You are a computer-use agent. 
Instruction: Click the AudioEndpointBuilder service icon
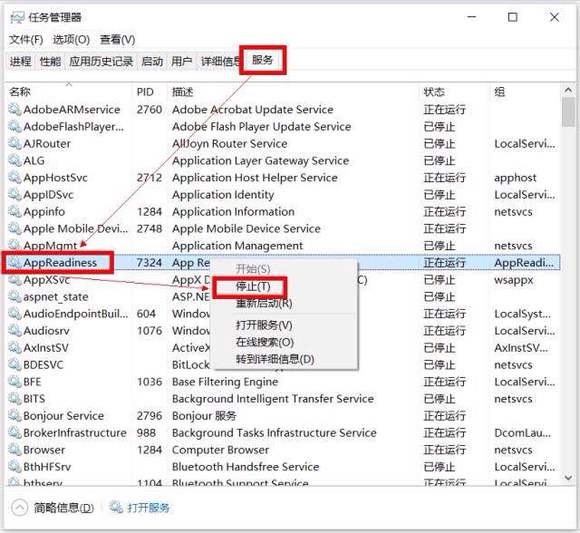[x=15, y=314]
